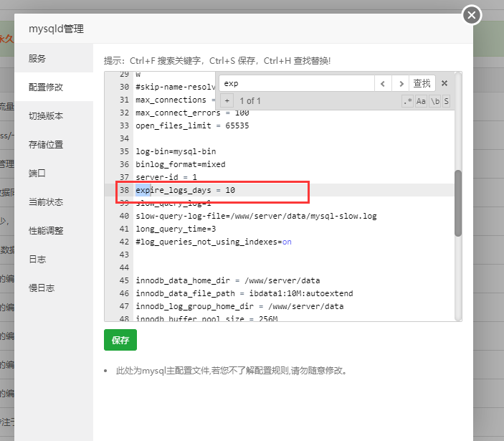The image size is (504, 441).
Task: Click the search field containing 'exp'
Action: 296,84
